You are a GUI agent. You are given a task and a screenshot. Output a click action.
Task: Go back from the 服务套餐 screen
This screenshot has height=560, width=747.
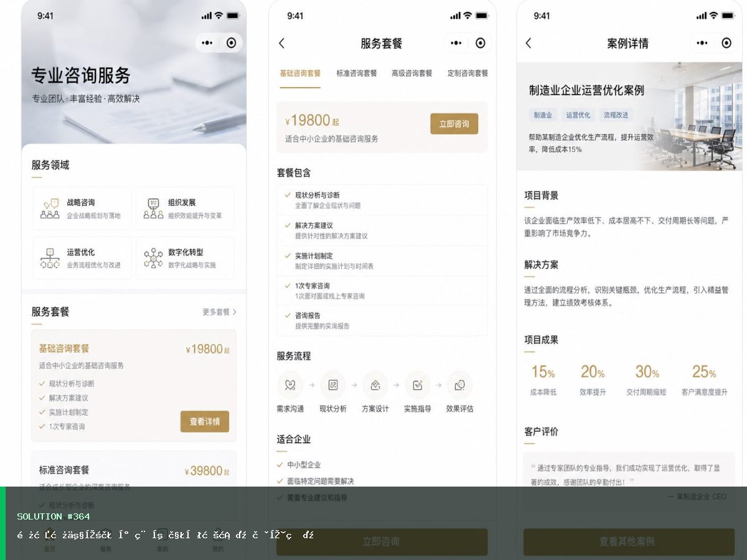[x=281, y=43]
